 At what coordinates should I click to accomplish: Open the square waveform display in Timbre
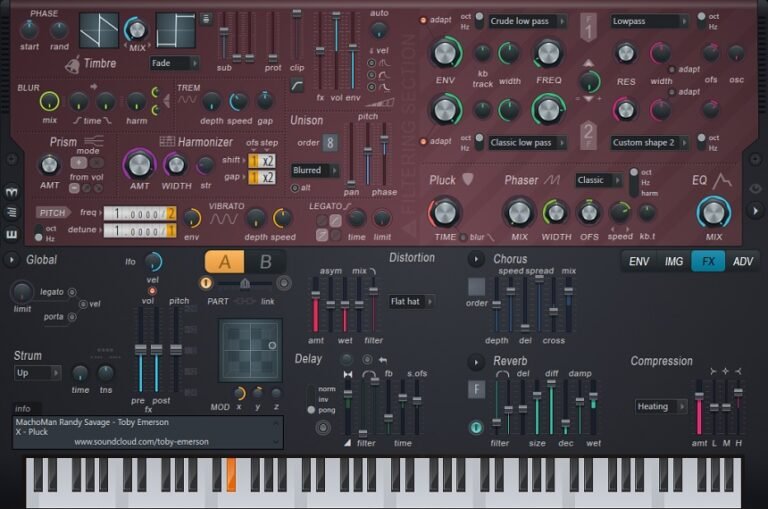[175, 30]
